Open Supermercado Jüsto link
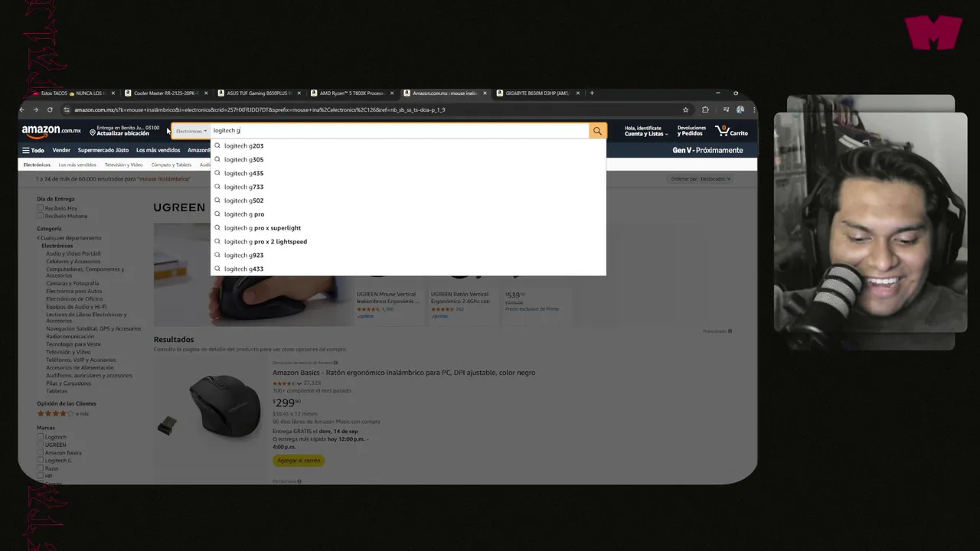This screenshot has width=980, height=551. click(103, 151)
